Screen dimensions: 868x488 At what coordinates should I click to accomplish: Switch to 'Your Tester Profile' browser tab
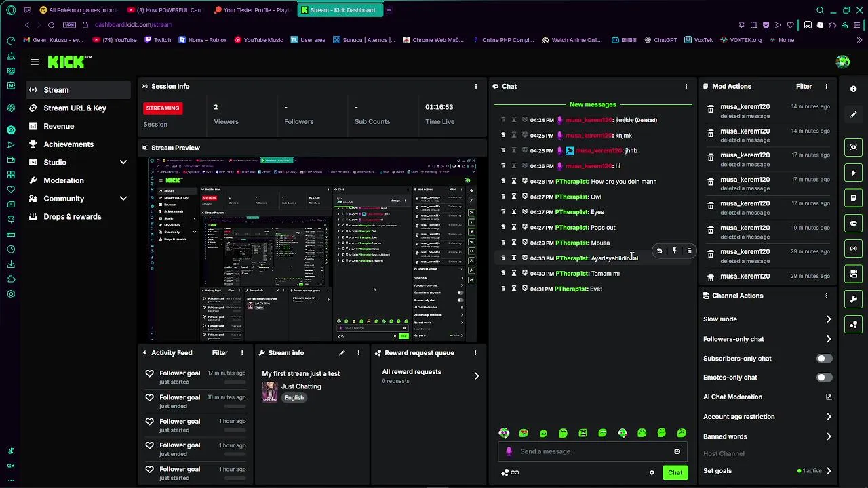[253, 10]
